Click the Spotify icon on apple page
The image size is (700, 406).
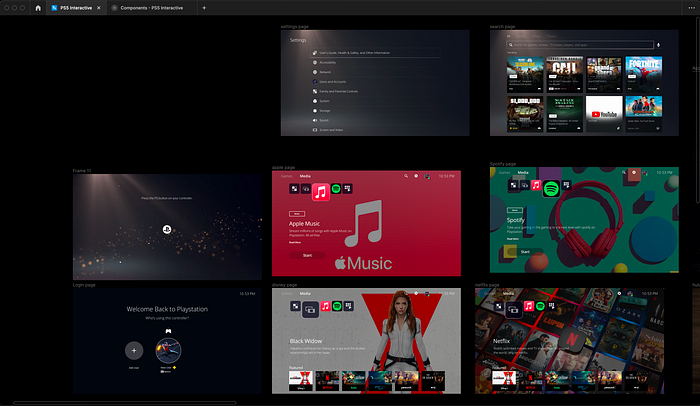point(336,189)
